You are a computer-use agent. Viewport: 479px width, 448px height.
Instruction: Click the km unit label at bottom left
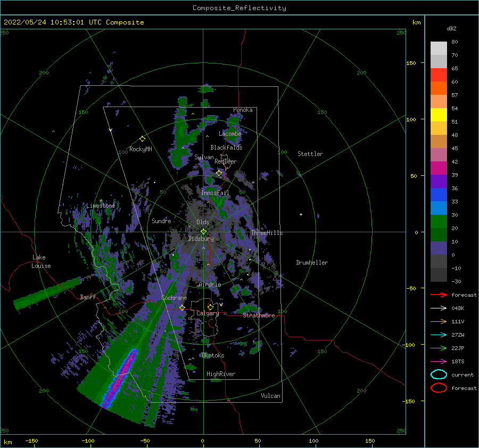[x=7, y=442]
